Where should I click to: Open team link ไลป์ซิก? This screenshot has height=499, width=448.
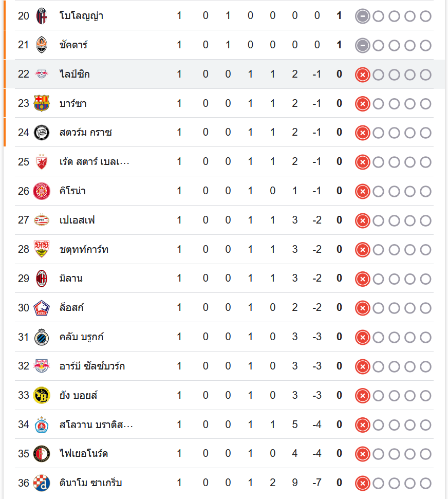74,75
